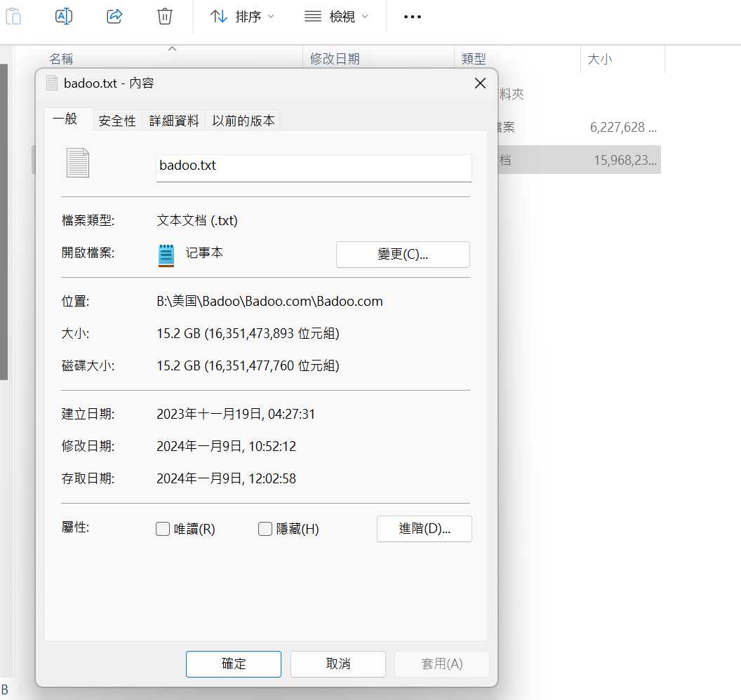Viewport: 741px width, 700px height.
Task: Click the 變更(C)... button
Action: [403, 255]
